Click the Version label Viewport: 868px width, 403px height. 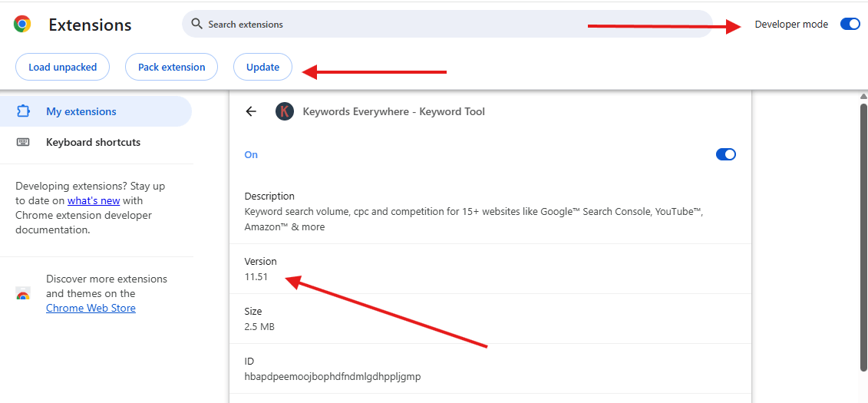(261, 261)
